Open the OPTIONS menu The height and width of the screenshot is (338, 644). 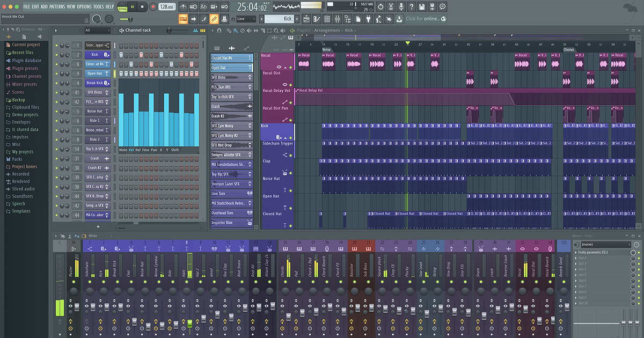[x=84, y=6]
